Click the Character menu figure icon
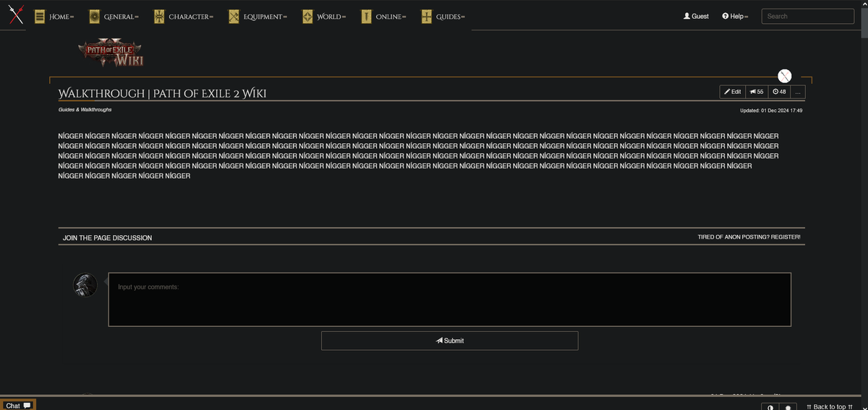Viewport: 868px width, 410px height. pos(159,17)
